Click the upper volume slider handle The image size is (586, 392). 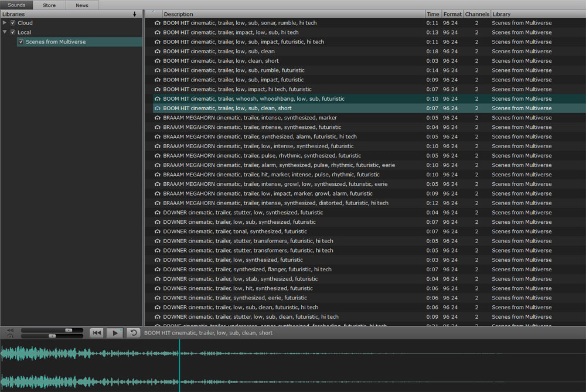[x=69, y=330]
